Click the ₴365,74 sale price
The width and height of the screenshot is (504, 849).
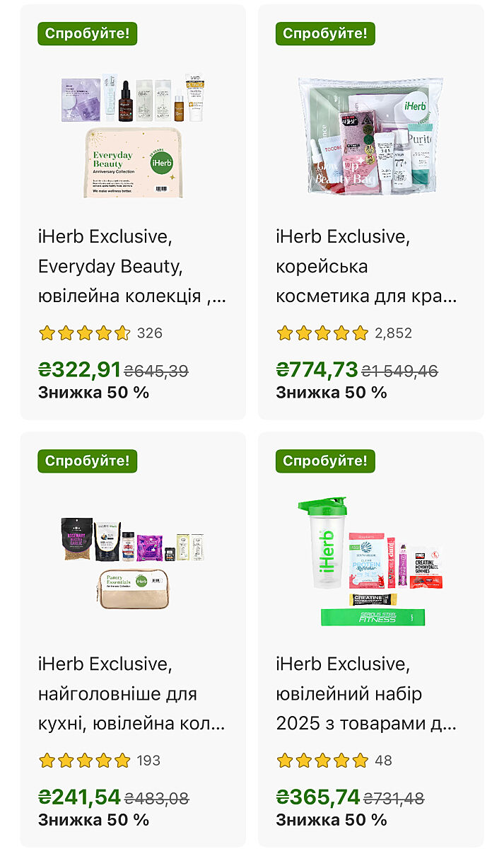pyautogui.click(x=317, y=797)
